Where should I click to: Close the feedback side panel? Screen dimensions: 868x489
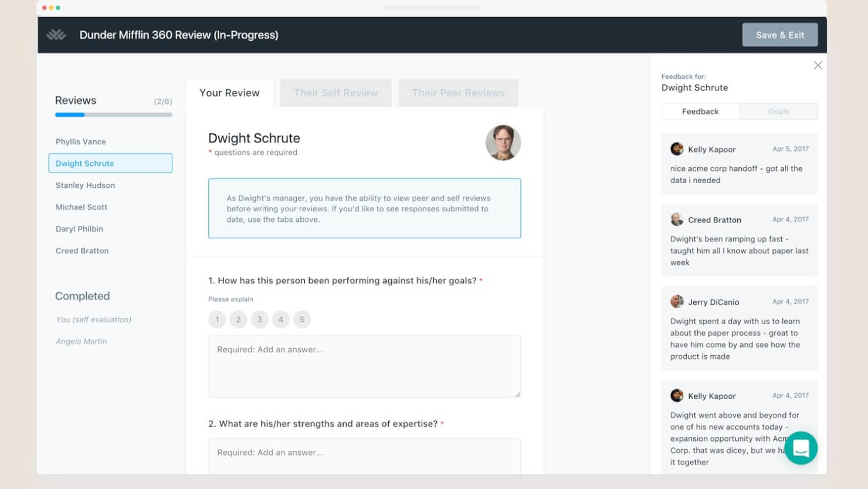pyautogui.click(x=818, y=65)
